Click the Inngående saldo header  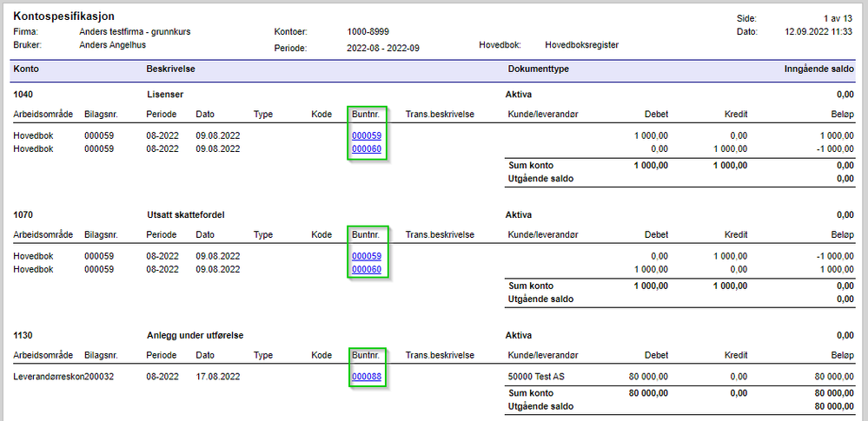(818, 69)
